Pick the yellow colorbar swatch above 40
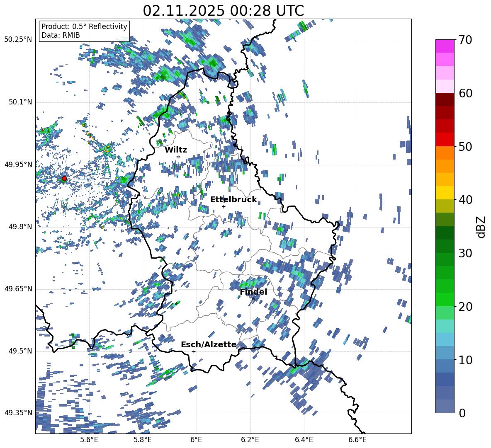 coord(445,193)
